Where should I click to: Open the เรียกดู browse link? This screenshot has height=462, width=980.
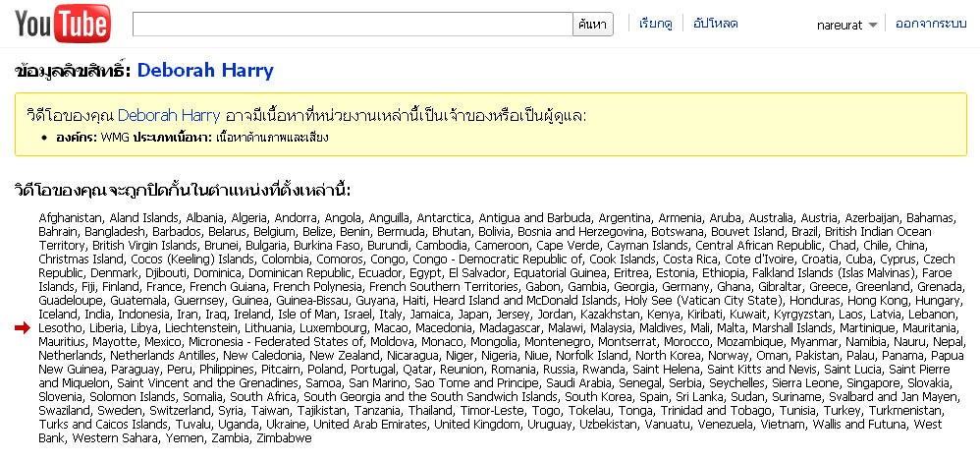point(656,24)
